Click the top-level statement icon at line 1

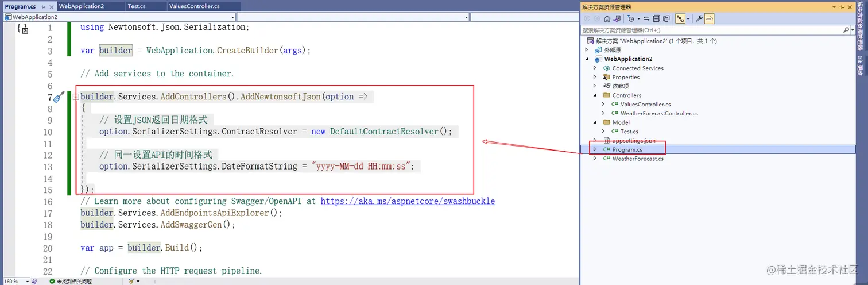[22, 28]
